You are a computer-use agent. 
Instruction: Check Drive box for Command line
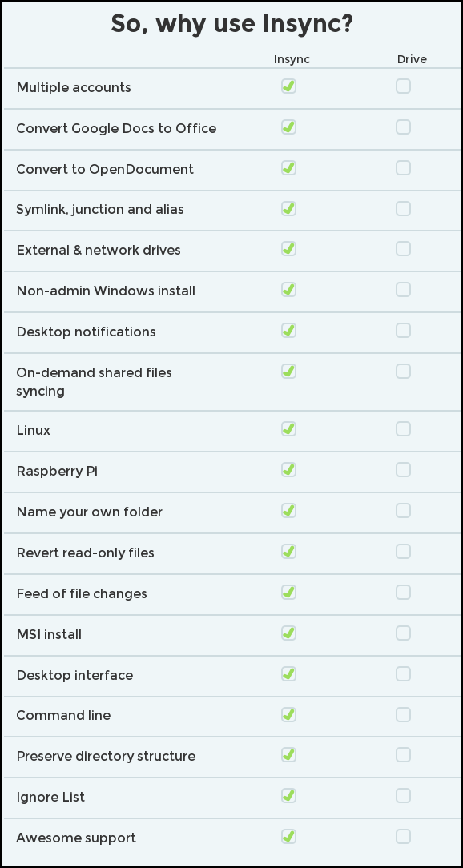[403, 715]
